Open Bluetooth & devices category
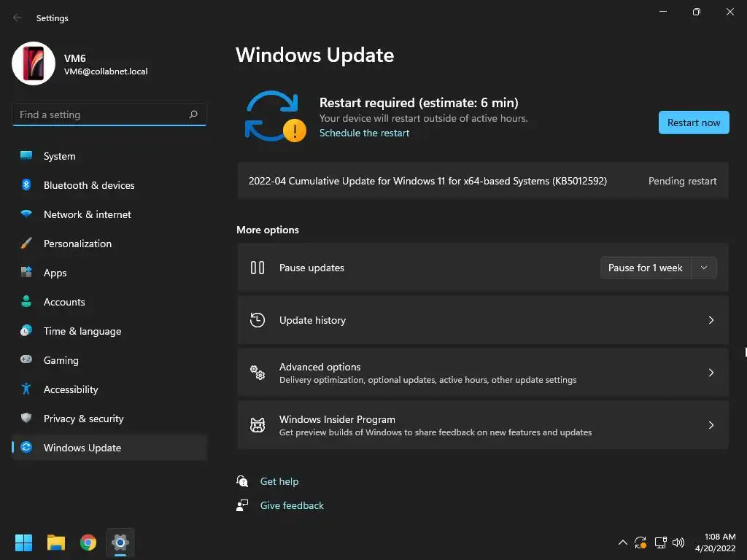 click(109, 185)
